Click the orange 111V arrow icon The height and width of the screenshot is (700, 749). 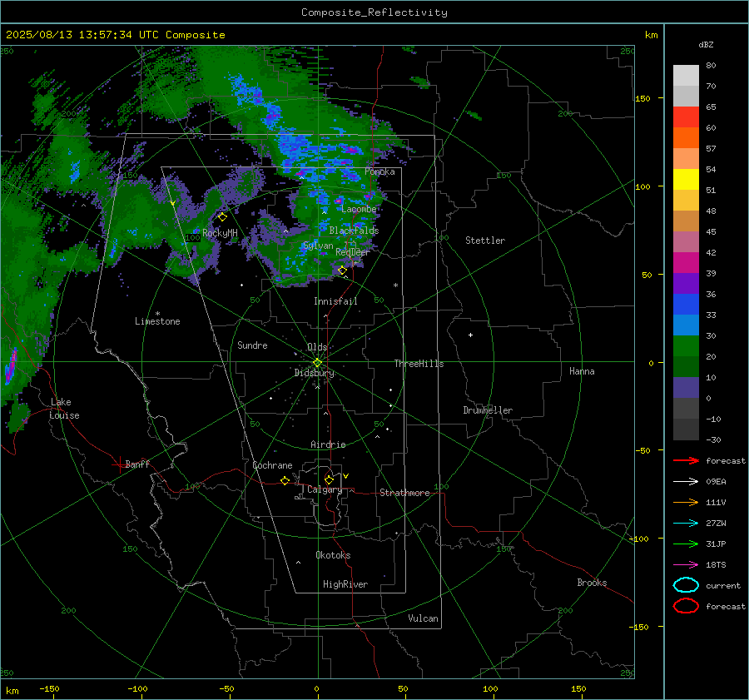(686, 502)
